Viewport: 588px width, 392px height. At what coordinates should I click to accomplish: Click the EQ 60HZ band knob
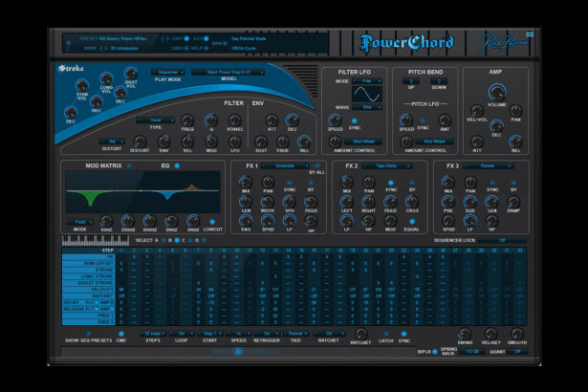[106, 221]
